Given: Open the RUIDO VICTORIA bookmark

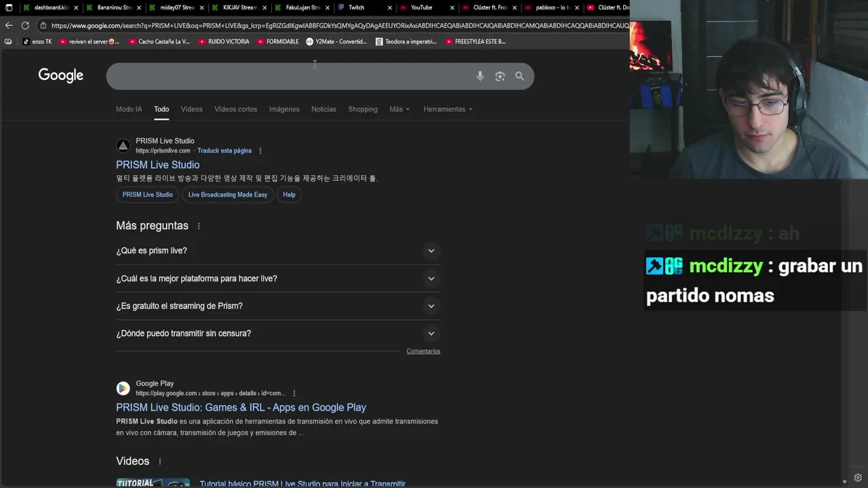Looking at the screenshot, I should 224,41.
